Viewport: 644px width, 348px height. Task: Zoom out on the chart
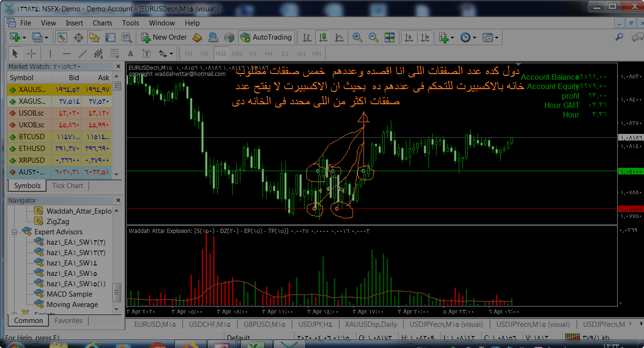[373, 37]
